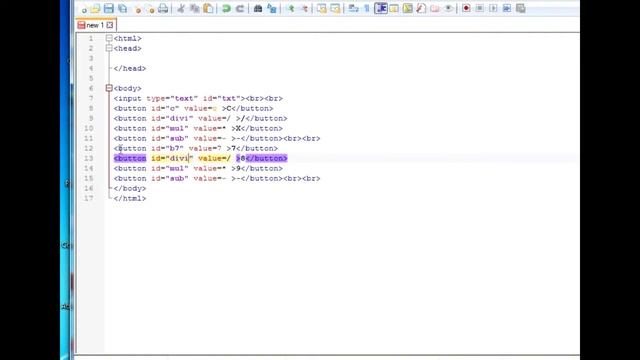Toggle the Folder as Workspace icon
This screenshot has width=640, height=360.
coord(435,8)
